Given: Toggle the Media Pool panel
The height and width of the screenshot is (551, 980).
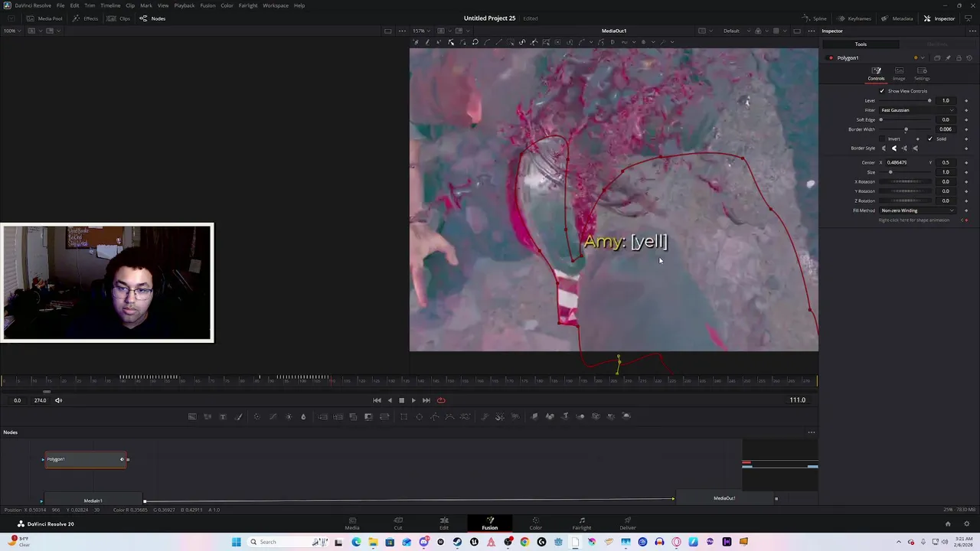Looking at the screenshot, I should pyautogui.click(x=45, y=18).
